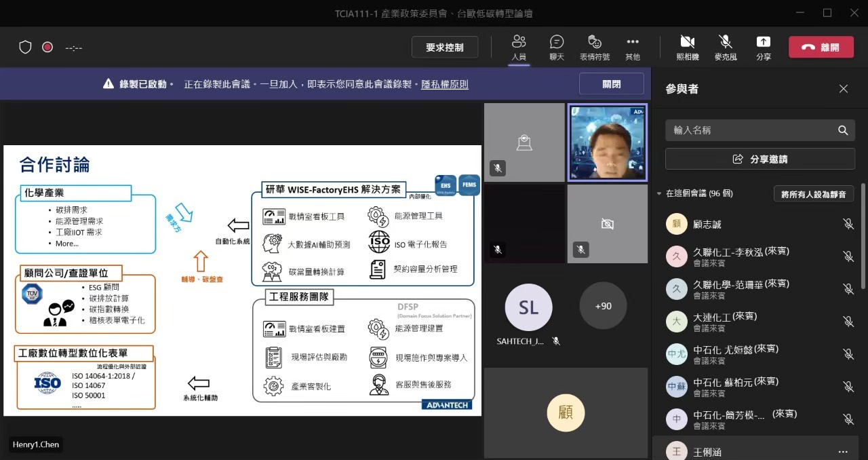
Task: Open the More (其他) options menu
Action: tap(633, 47)
